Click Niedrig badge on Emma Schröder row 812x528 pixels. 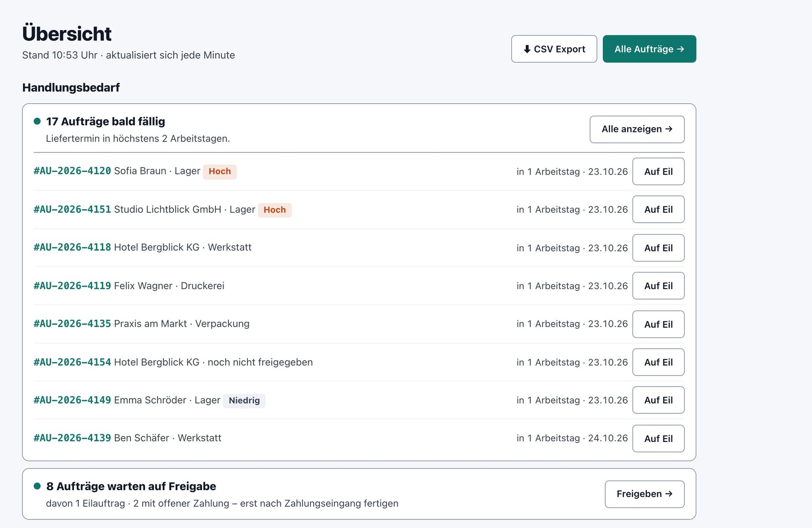point(244,400)
